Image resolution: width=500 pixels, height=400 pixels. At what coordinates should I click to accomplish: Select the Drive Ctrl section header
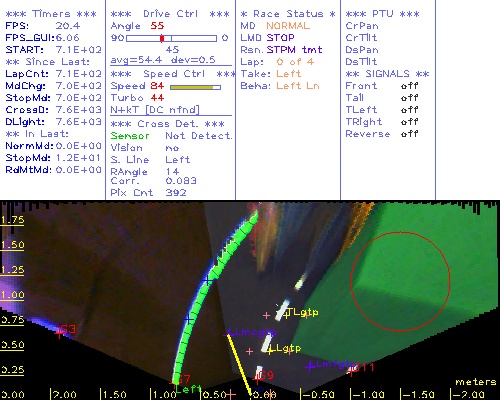point(170,14)
